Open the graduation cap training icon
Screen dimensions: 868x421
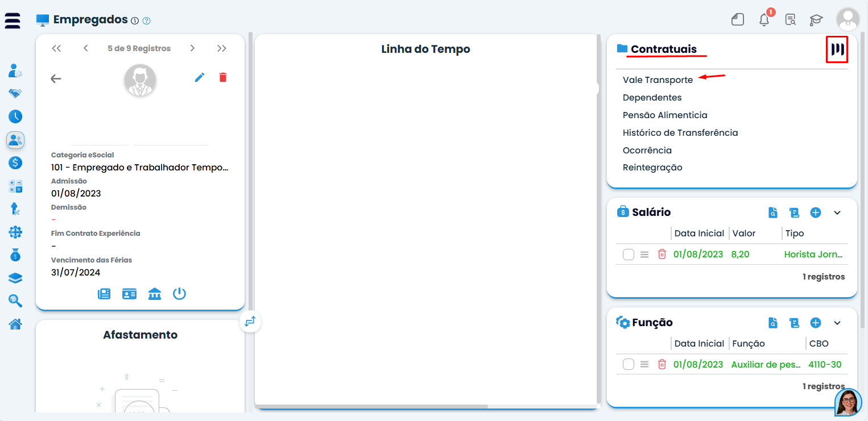816,20
